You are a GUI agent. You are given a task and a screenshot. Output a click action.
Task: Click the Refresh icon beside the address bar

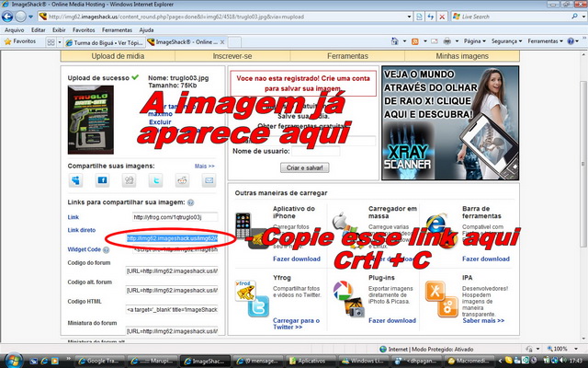tap(431, 17)
